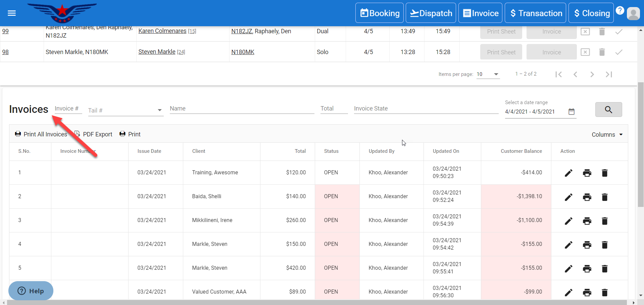644x305 pixels.
Task: Click the help question mark icon in header
Action: pyautogui.click(x=620, y=10)
